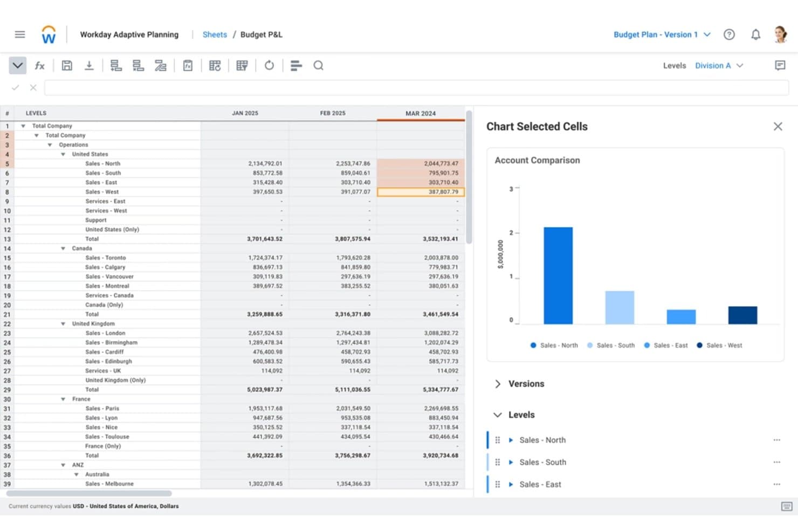798x532 pixels.
Task: Collapse the Levels section in chart panel
Action: (497, 415)
